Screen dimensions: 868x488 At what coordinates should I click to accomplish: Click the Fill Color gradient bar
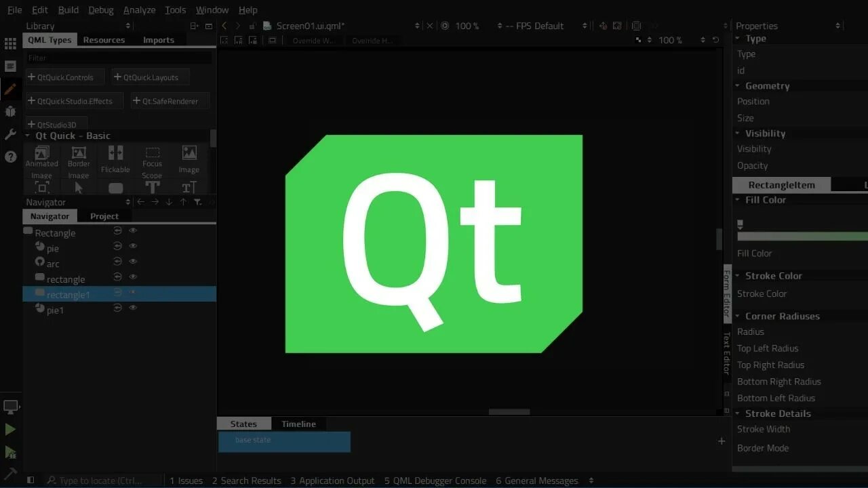(802, 237)
